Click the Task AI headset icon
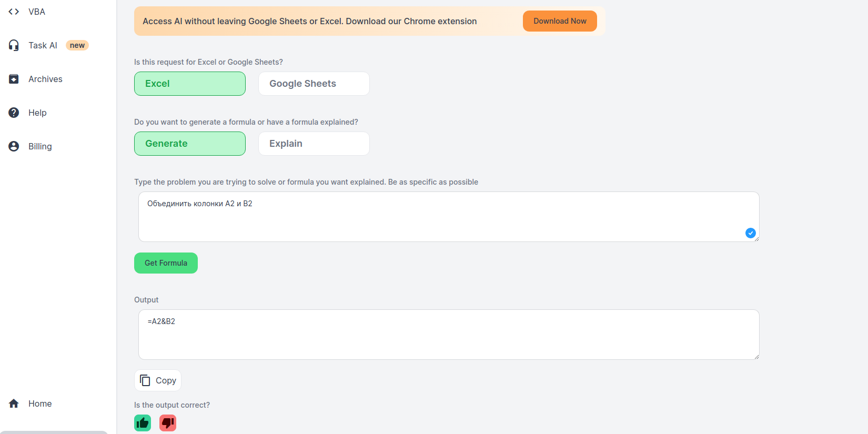Image resolution: width=868 pixels, height=434 pixels. pyautogui.click(x=14, y=45)
